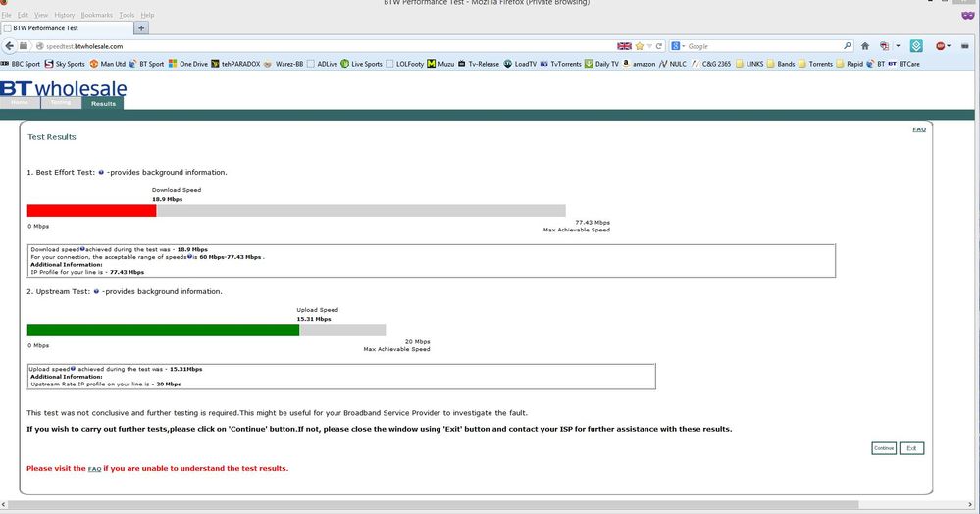Go back using the browser back arrow
The image size is (980, 514).
9,46
